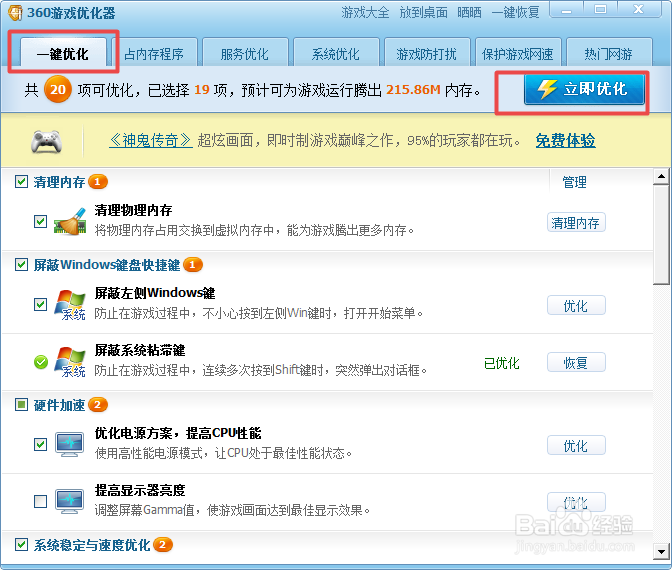Click 一键恢复 in the title bar

click(516, 12)
